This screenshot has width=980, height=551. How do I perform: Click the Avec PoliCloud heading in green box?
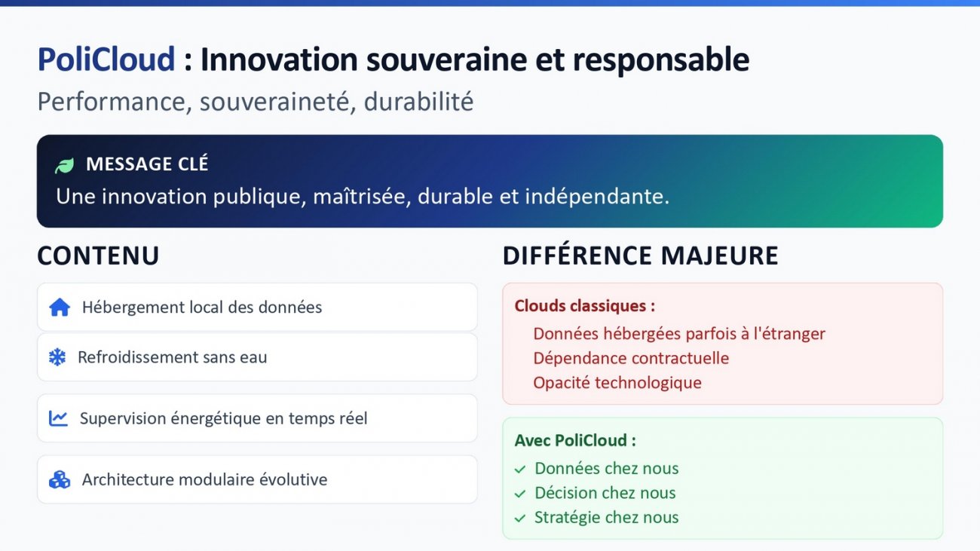[x=576, y=441]
